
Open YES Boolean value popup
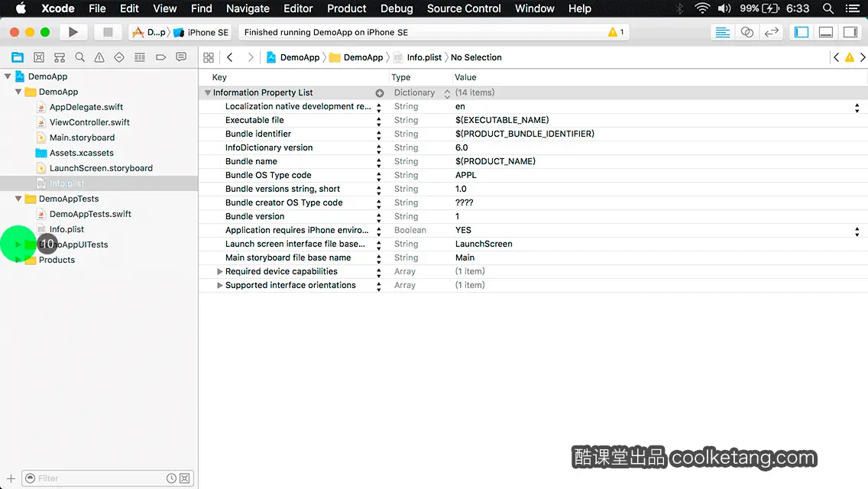coord(857,232)
